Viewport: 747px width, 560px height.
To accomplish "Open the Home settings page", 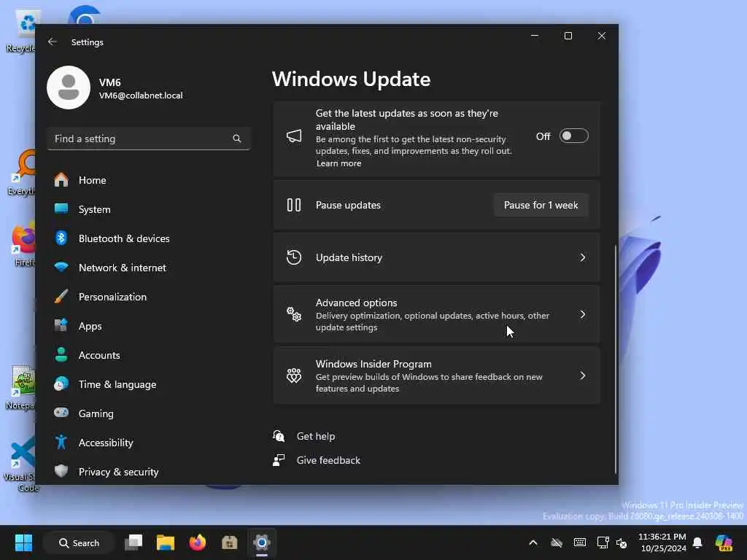I will coord(150,180).
